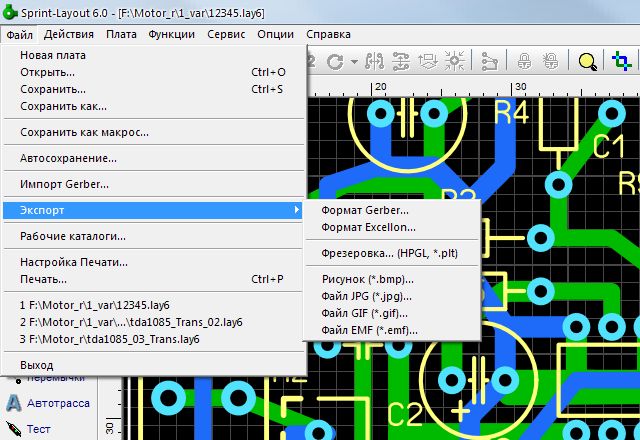
Task: Select Рисунок (*.bmp)... export option
Action: tap(392, 279)
